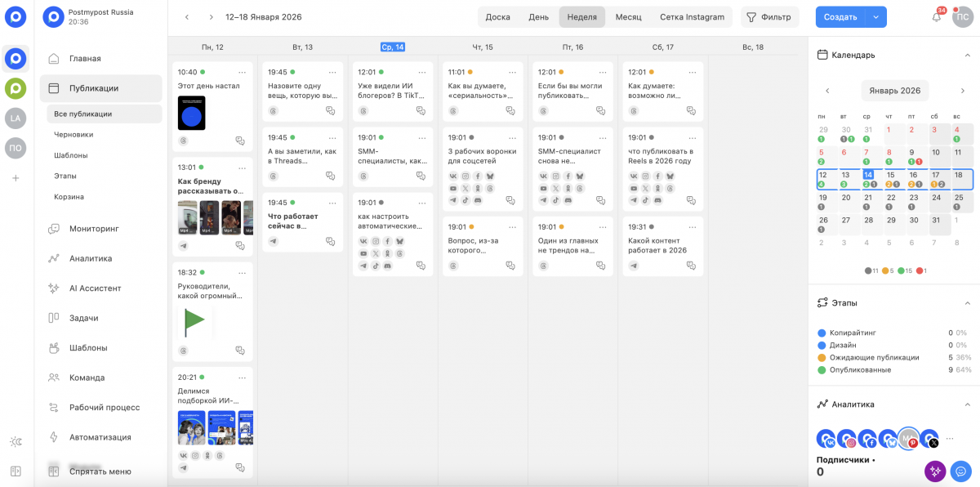The width and height of the screenshot is (980, 487).
Task: Open the Фильтр options
Action: 768,16
